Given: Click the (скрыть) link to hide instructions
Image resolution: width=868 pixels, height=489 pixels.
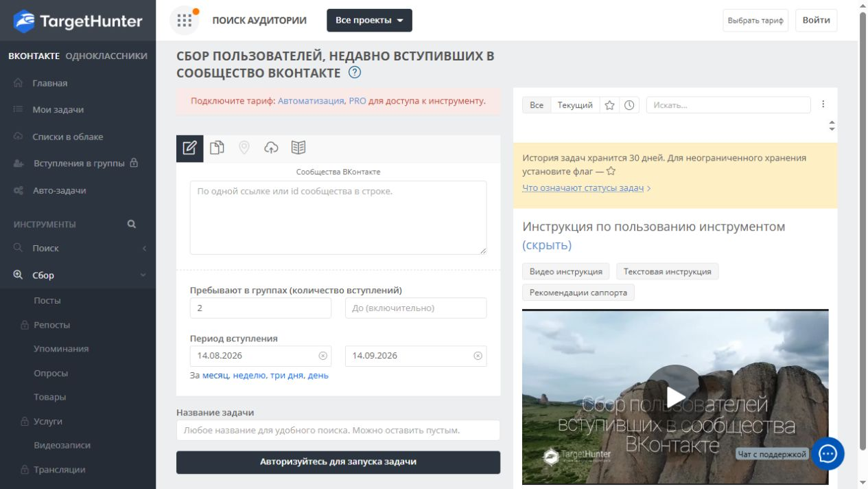Looking at the screenshot, I should point(547,245).
